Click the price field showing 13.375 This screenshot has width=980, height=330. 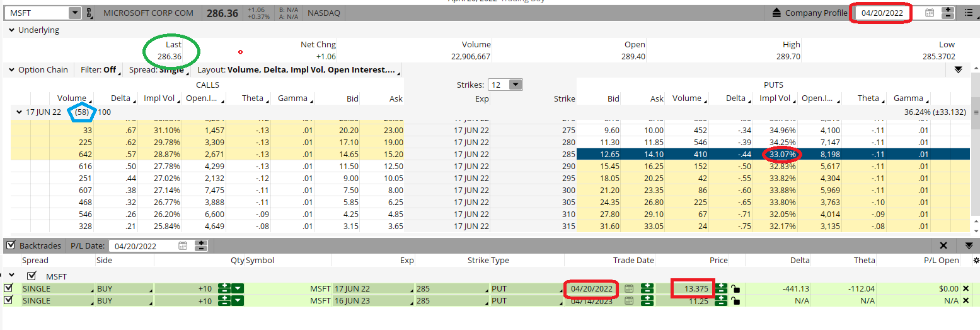[x=685, y=288]
